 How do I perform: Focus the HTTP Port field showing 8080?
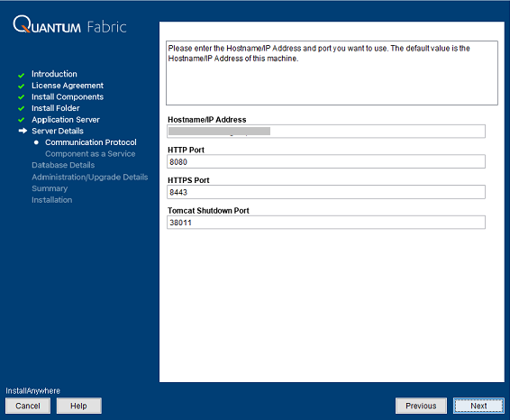tap(326, 161)
